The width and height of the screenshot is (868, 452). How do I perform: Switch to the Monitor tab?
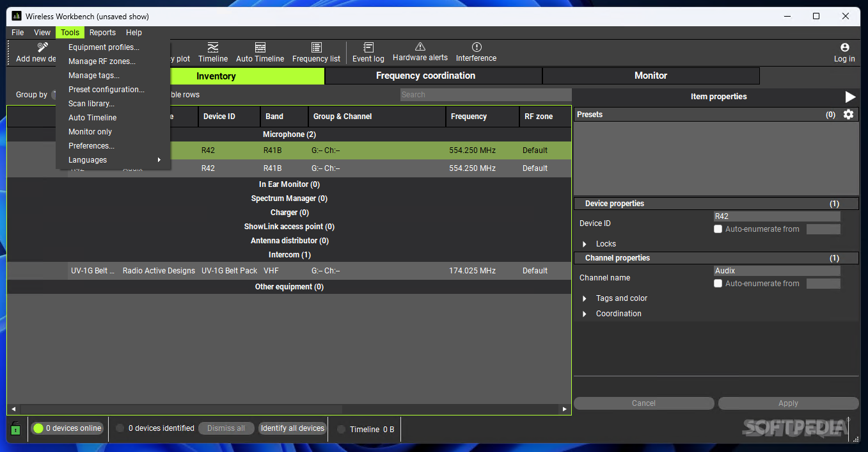click(x=651, y=76)
